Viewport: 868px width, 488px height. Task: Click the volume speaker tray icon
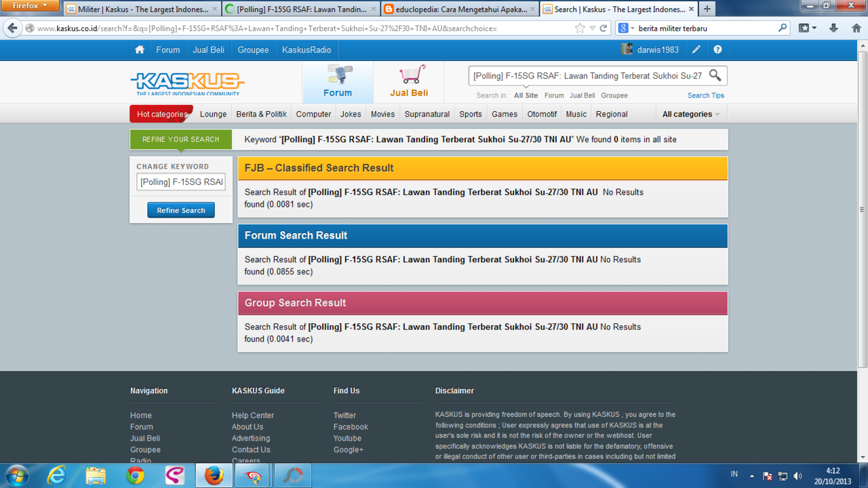coord(797,476)
